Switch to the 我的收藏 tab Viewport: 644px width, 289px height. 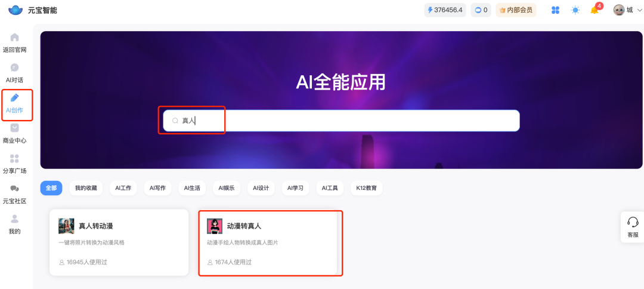86,188
